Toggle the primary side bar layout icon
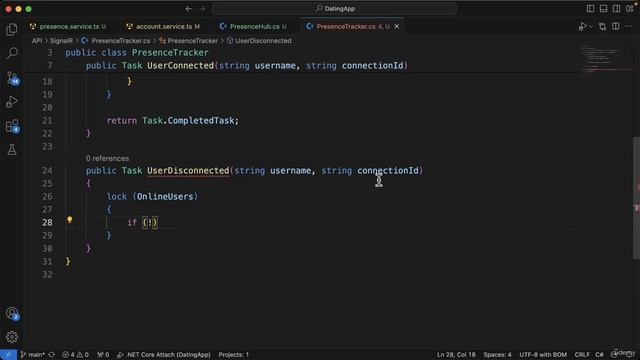The image size is (640, 360). (590, 9)
